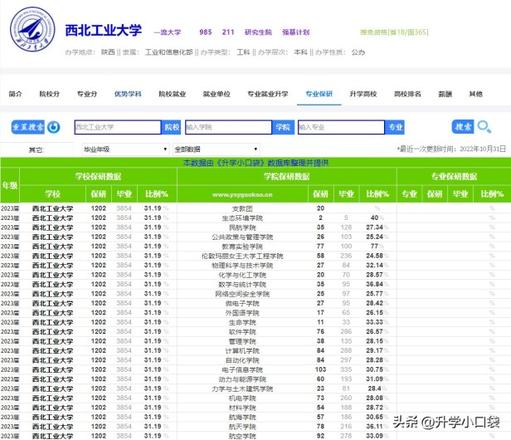Select the 计算机学院 cell
Image resolution: width=511 pixels, height=440 pixels.
[x=242, y=351]
